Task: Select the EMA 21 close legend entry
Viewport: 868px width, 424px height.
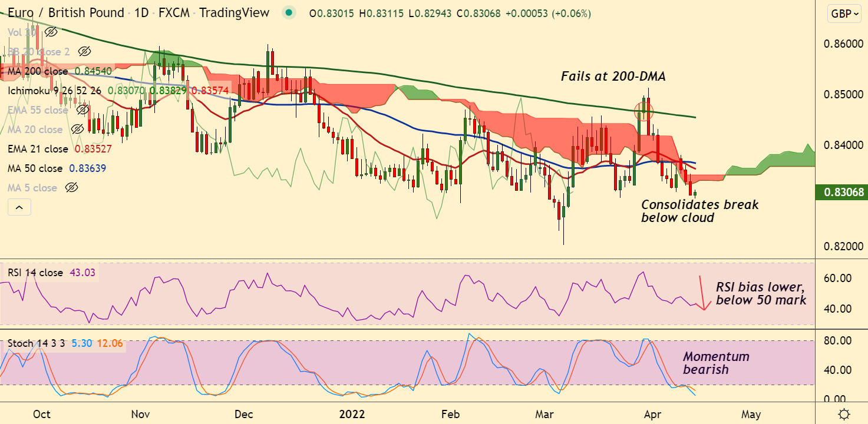Action: [38, 149]
